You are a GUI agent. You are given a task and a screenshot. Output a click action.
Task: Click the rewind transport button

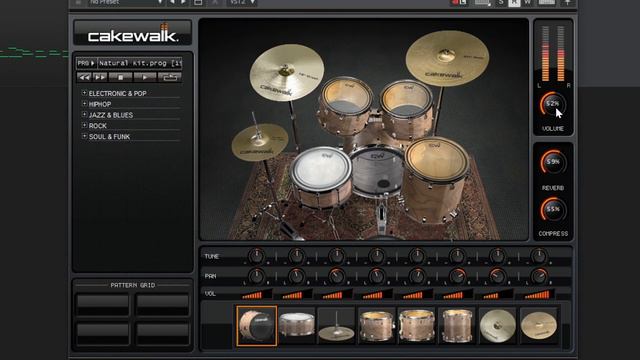84,77
